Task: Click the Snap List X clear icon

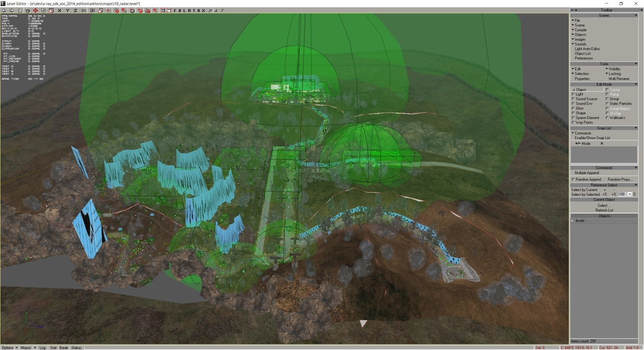Action: (x=602, y=144)
